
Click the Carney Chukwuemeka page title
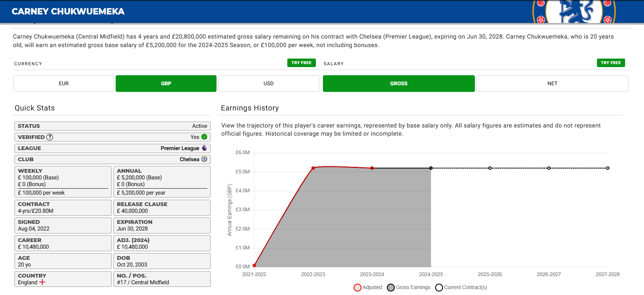click(68, 11)
